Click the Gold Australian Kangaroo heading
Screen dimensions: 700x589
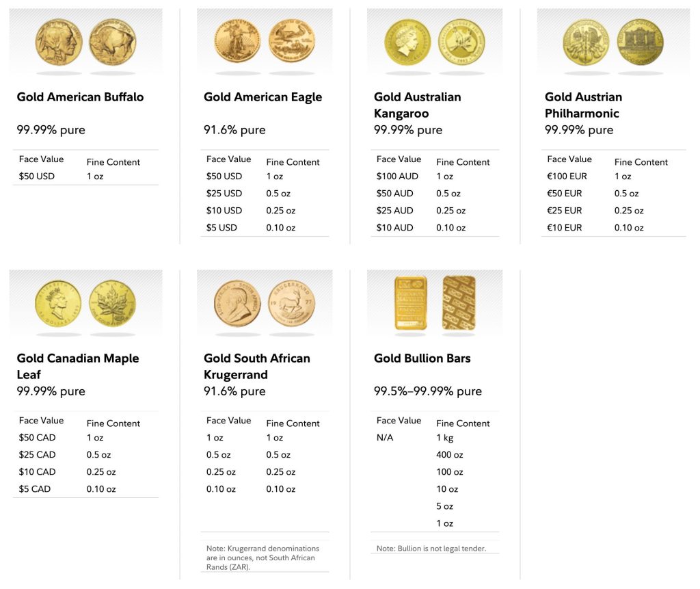click(417, 105)
